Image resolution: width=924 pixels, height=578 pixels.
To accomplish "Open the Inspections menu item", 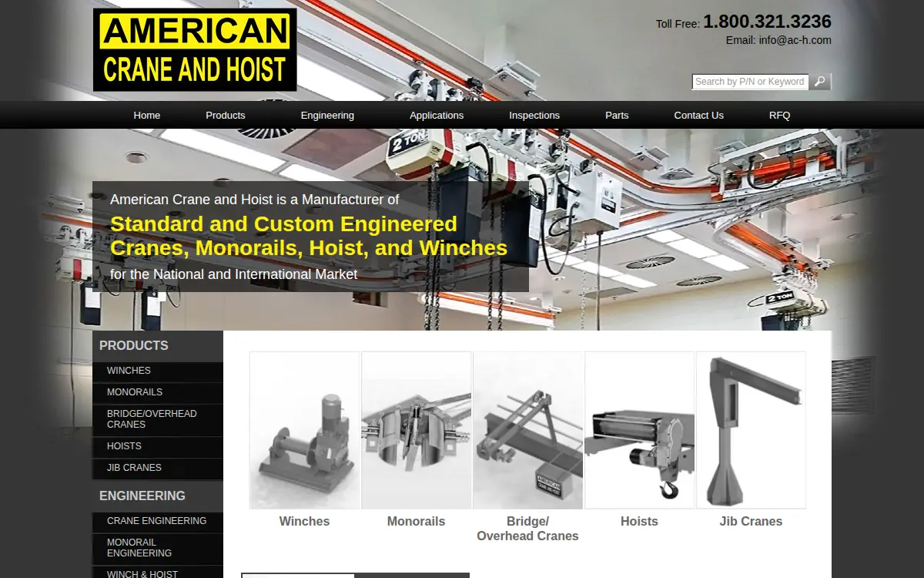I will click(534, 116).
